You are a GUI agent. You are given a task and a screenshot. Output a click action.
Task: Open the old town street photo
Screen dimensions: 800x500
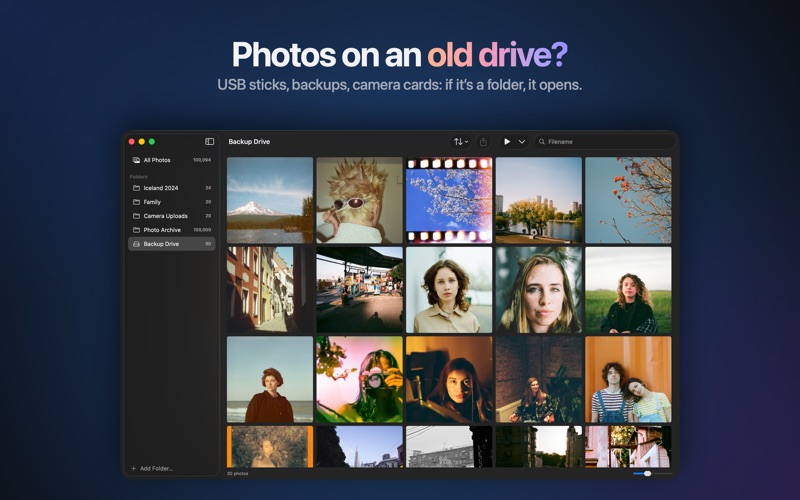(x=270, y=290)
